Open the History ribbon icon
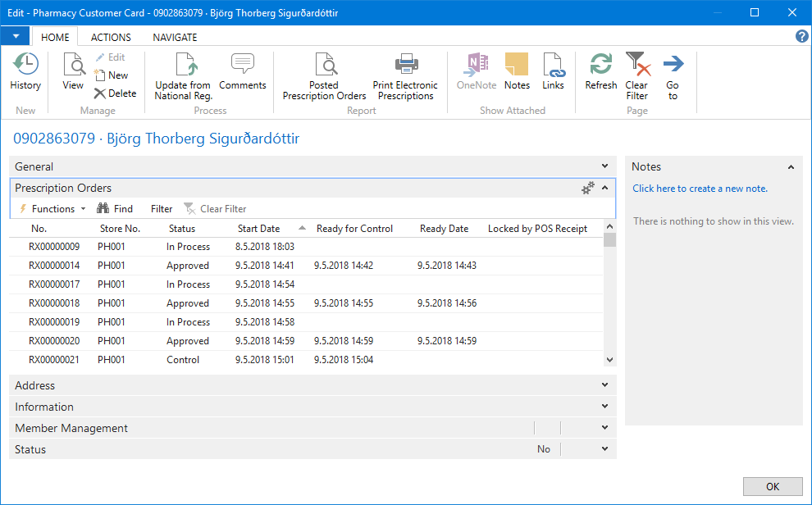 pyautogui.click(x=25, y=72)
